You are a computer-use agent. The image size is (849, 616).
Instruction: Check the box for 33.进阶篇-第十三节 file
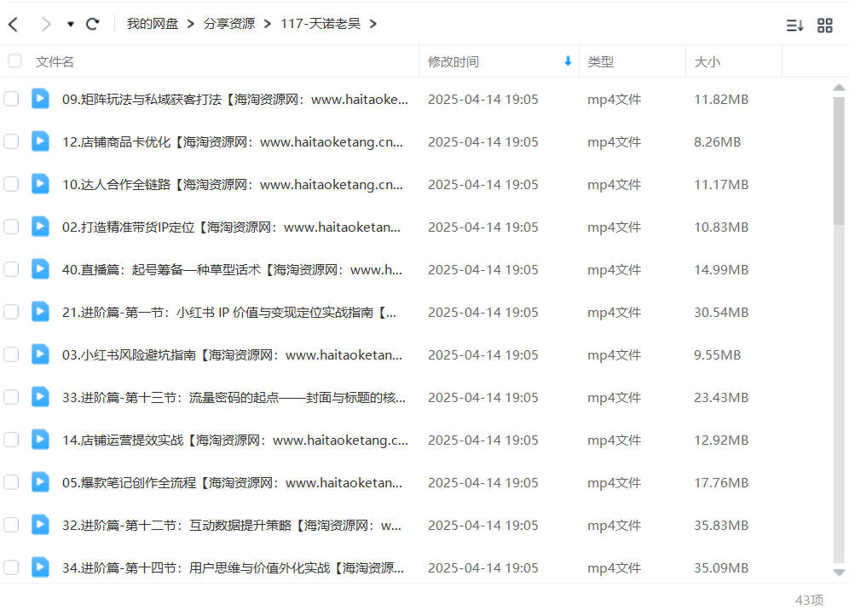(x=11, y=397)
